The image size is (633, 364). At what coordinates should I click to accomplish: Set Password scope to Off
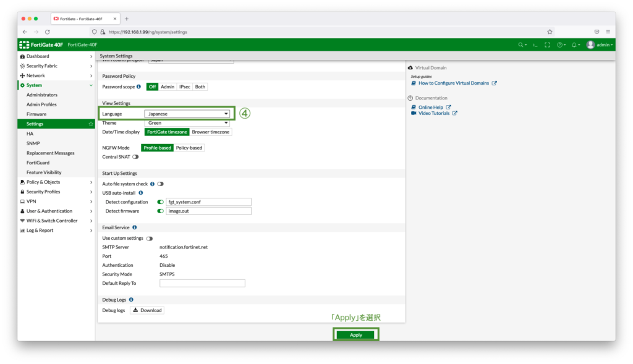[x=152, y=87]
